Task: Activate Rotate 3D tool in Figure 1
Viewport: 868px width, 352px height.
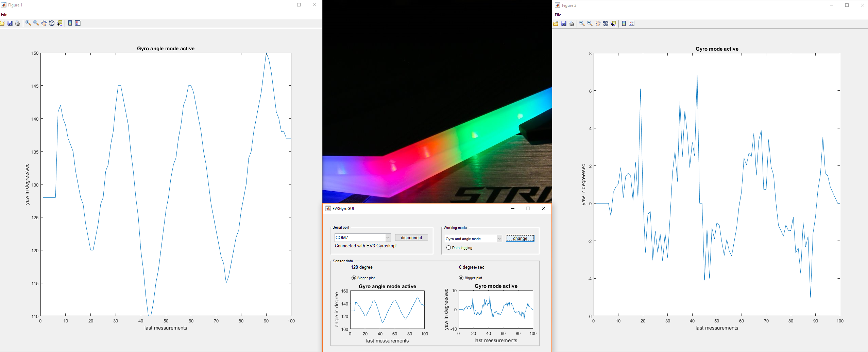Action: [52, 23]
